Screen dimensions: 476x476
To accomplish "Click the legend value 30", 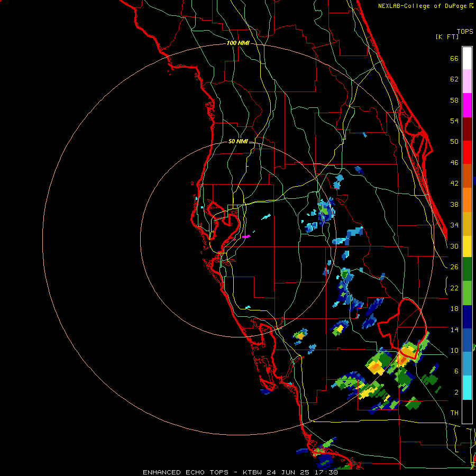I will click(x=454, y=246).
